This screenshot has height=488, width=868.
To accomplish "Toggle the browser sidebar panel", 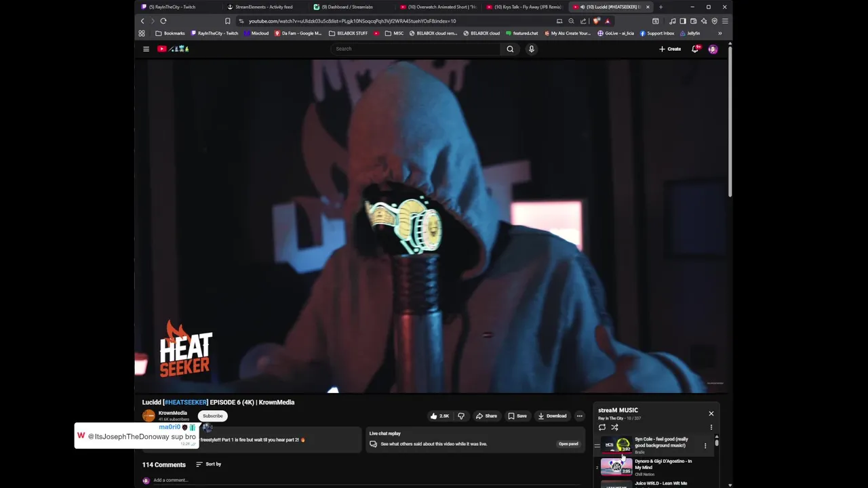I will pyautogui.click(x=683, y=21).
